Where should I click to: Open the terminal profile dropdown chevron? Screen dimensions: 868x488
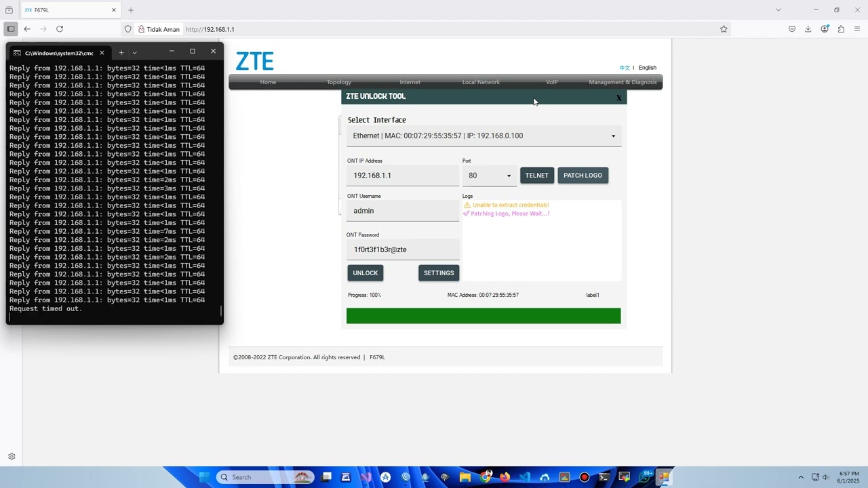[x=134, y=52]
